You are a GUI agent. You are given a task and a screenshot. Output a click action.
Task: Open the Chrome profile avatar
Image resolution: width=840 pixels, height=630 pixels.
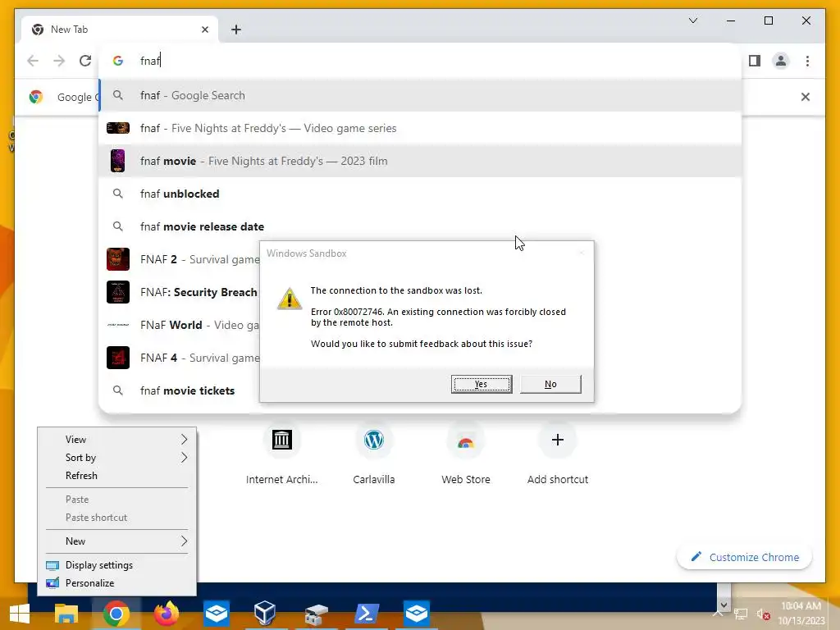[x=781, y=61]
